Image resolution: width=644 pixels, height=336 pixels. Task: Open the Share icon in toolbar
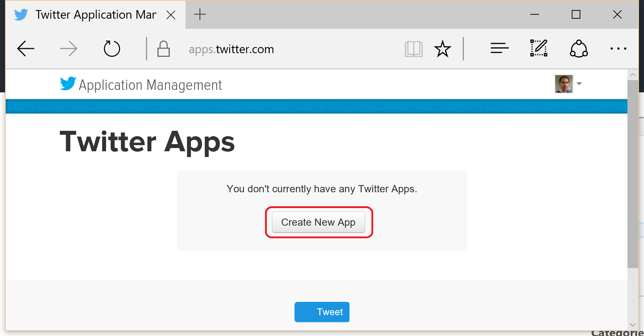pos(579,49)
